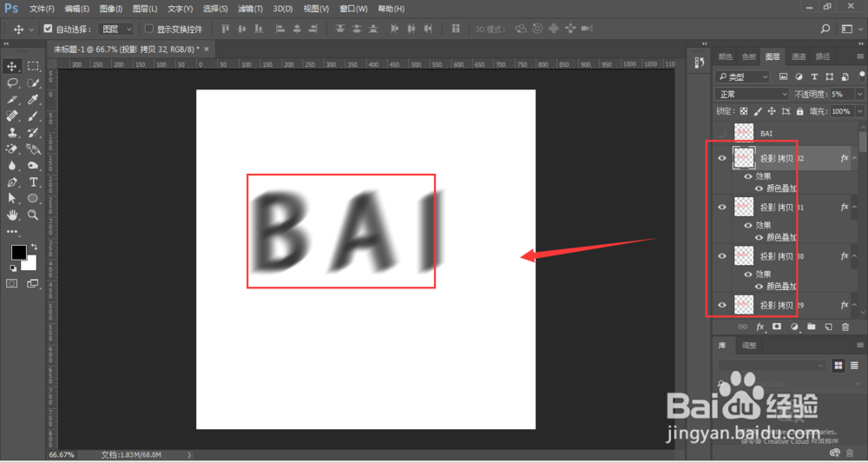Hide the 投影 拷贝 29 layer
This screenshot has height=463, width=868.
pos(722,305)
